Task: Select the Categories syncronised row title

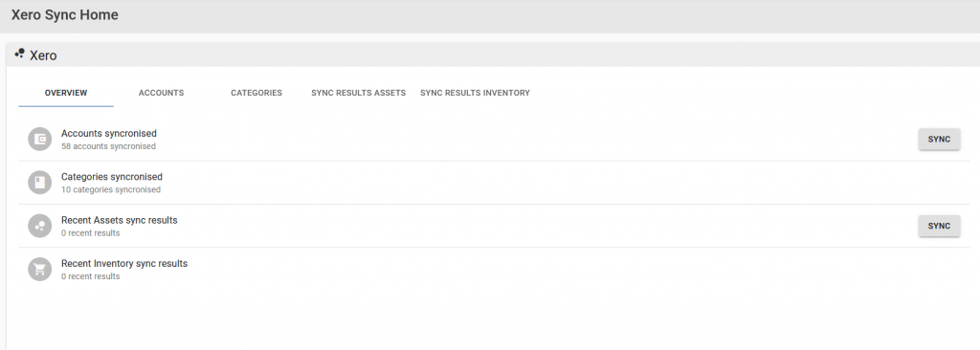Action: tap(112, 177)
